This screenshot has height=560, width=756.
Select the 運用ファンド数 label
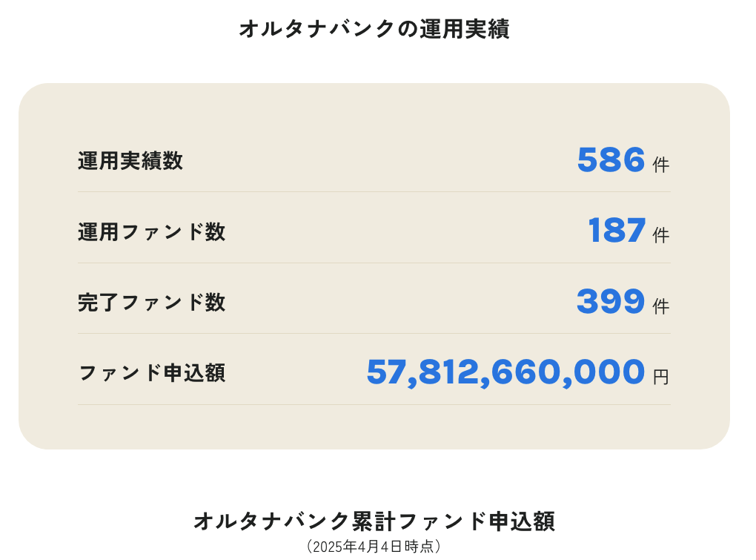(x=151, y=231)
